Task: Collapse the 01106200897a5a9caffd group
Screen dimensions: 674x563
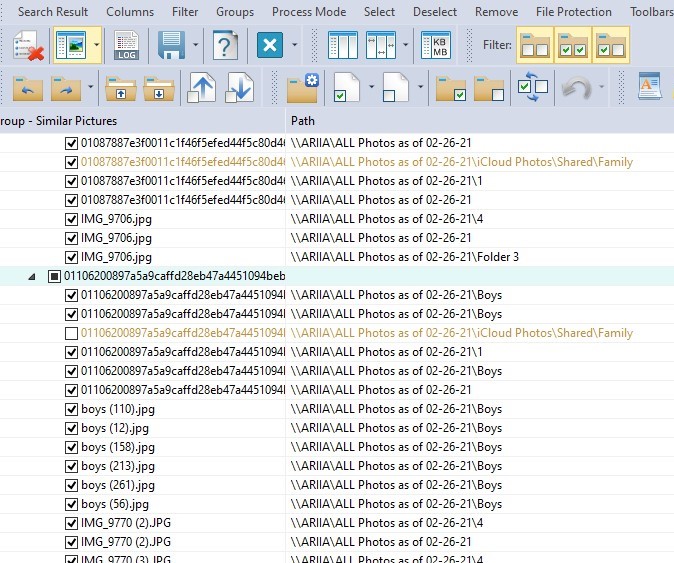Action: pyautogui.click(x=36, y=276)
